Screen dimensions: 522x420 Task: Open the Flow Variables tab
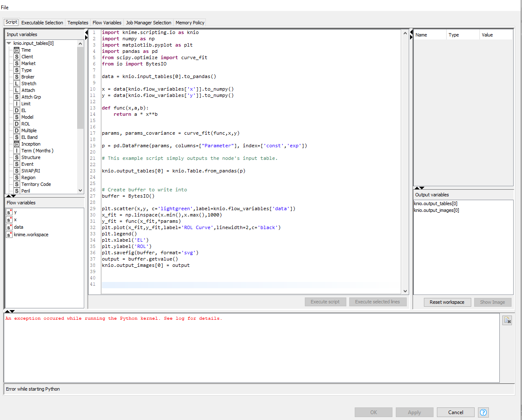coord(107,23)
